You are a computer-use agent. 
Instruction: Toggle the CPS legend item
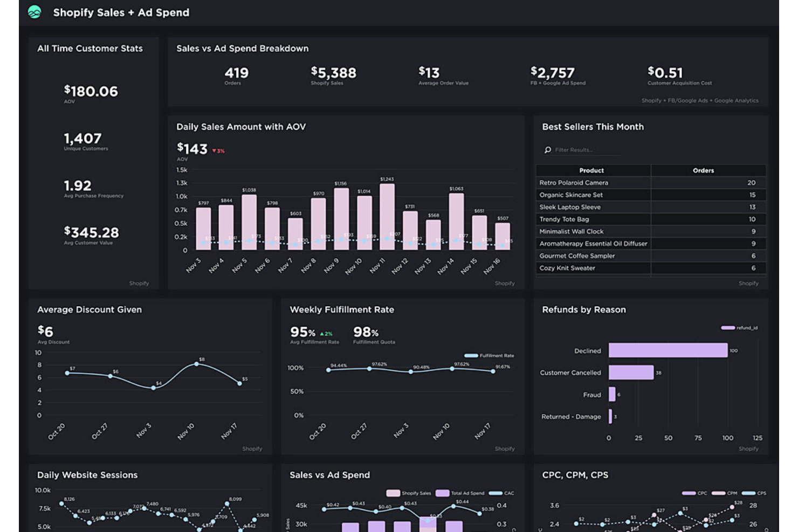754,493
